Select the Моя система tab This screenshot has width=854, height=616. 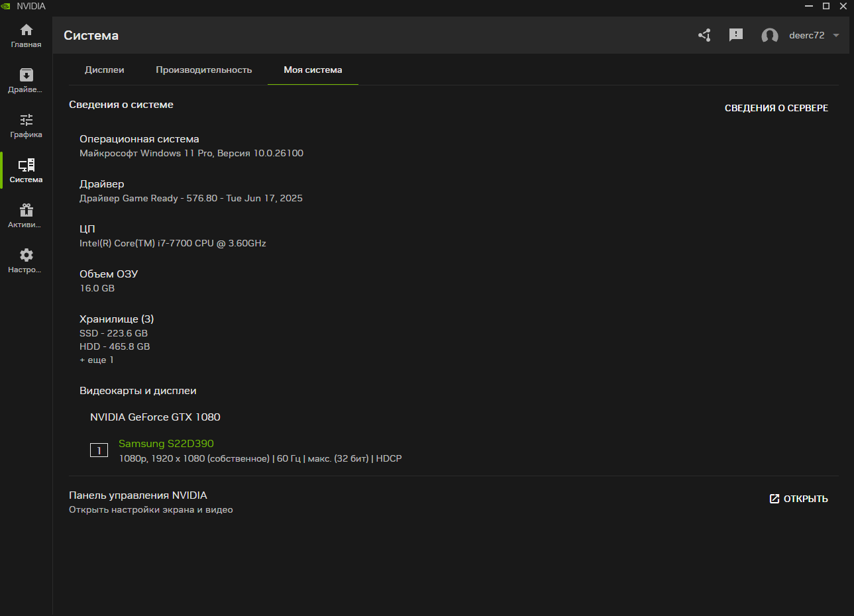point(313,70)
